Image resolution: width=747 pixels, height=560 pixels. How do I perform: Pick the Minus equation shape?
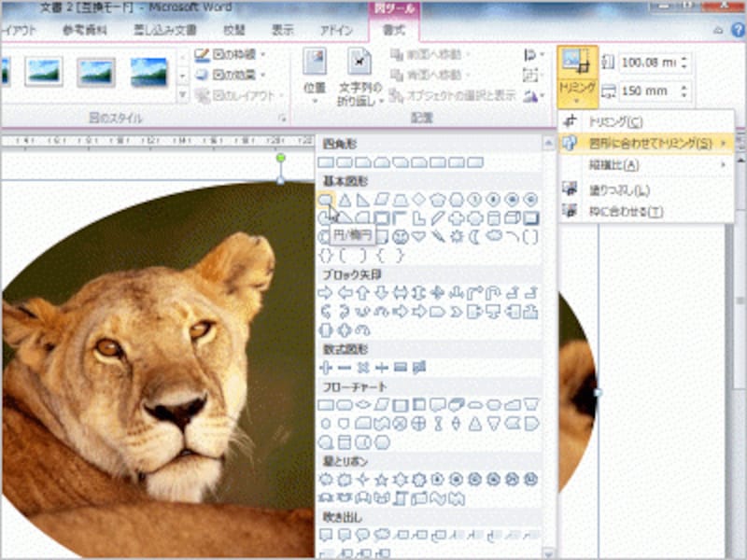pos(345,368)
